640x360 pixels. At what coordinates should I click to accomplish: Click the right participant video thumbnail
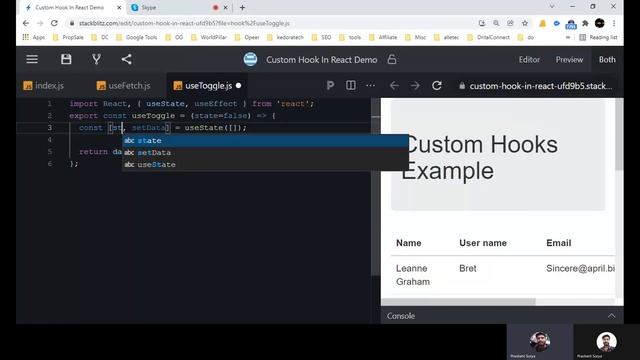coord(606,342)
